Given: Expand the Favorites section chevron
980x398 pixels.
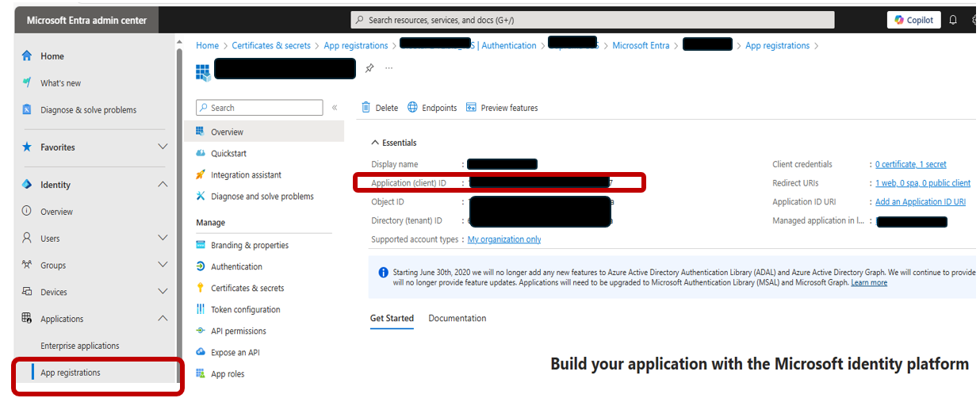Looking at the screenshot, I should 163,147.
